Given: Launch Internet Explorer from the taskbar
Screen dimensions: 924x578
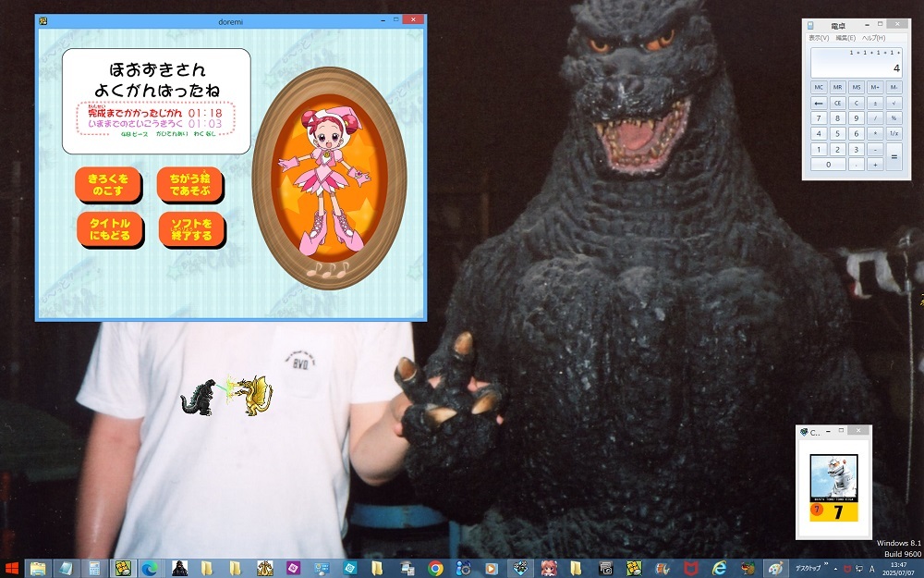Looking at the screenshot, I should point(719,569).
